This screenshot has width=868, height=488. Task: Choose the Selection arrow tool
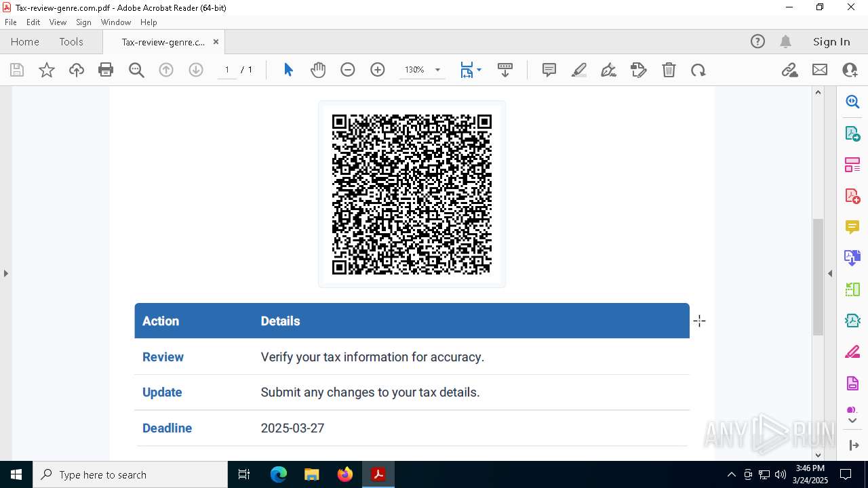[x=288, y=70]
